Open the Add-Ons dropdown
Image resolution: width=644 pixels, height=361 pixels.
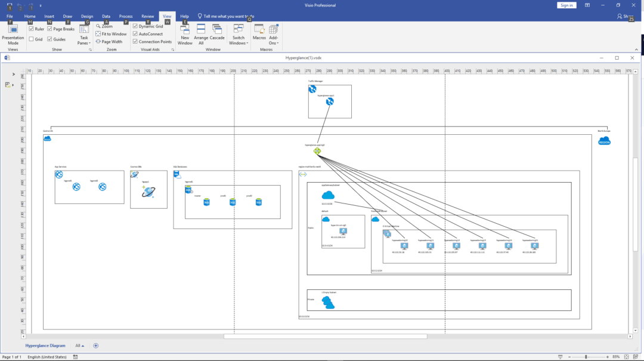point(274,36)
